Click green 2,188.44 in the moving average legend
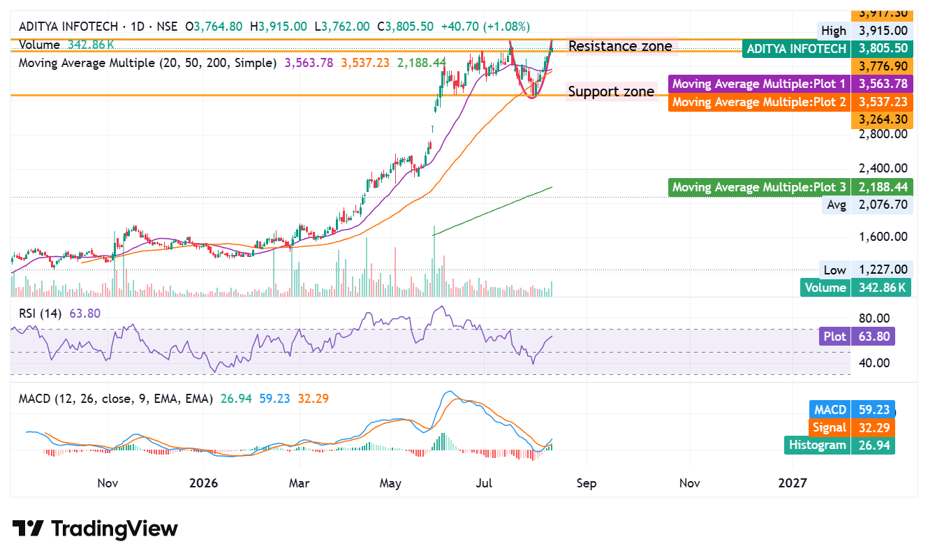Screen dimensions: 928x560 pyautogui.click(x=422, y=63)
